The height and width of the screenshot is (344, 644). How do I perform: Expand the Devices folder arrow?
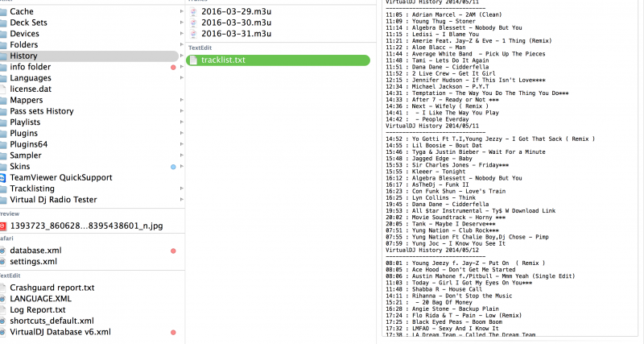tap(182, 34)
